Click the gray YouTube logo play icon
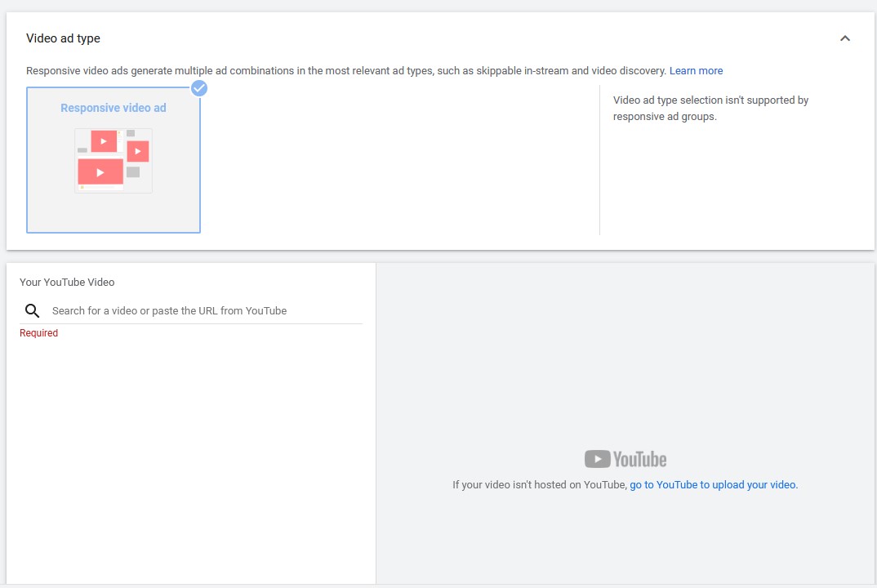This screenshot has width=877, height=588. [597, 459]
